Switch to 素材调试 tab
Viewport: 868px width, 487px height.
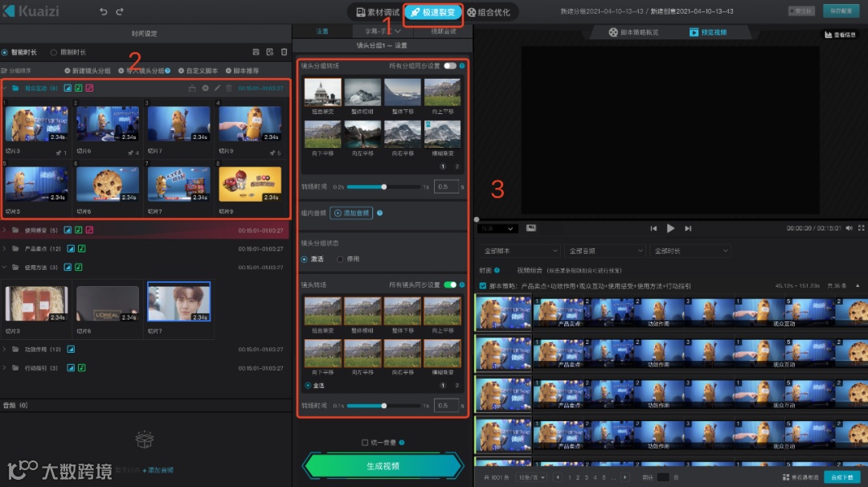coord(378,11)
